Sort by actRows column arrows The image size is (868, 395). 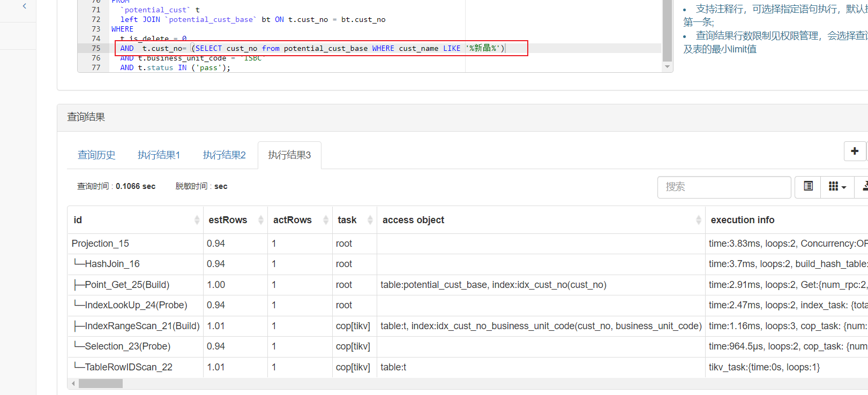coord(326,220)
